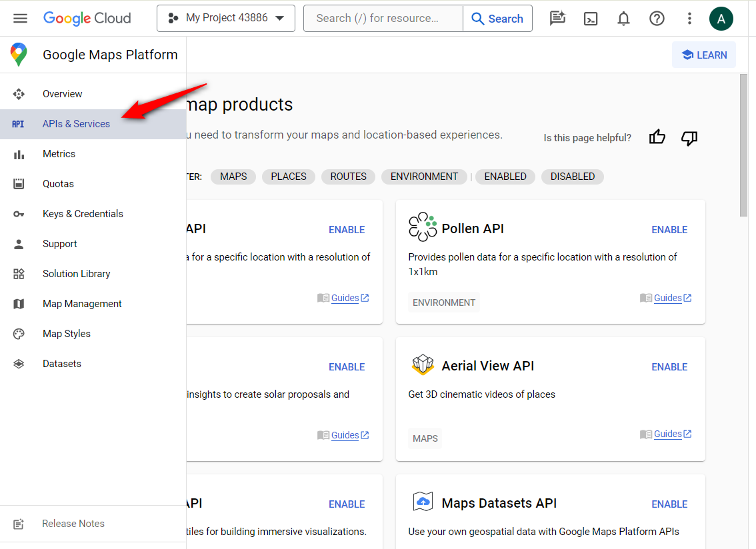Click the Search button
756x549 pixels.
pyautogui.click(x=497, y=18)
